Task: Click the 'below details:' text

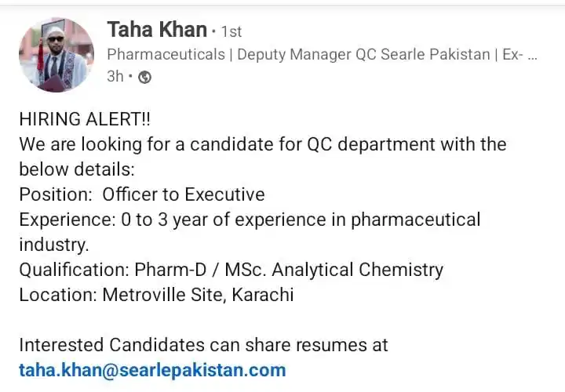Action: [x=77, y=169]
